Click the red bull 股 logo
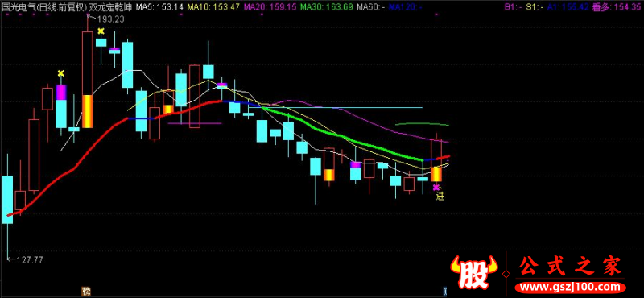 [474, 272]
